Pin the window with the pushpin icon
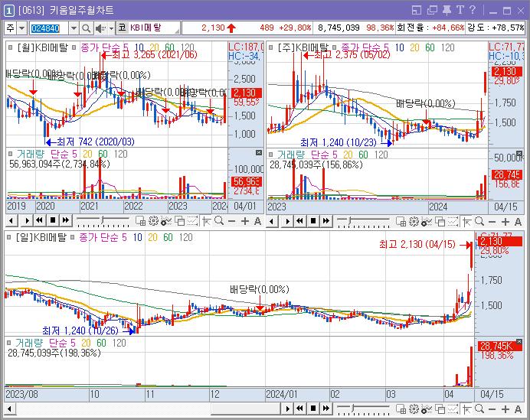530x420 pixels. pos(447,10)
